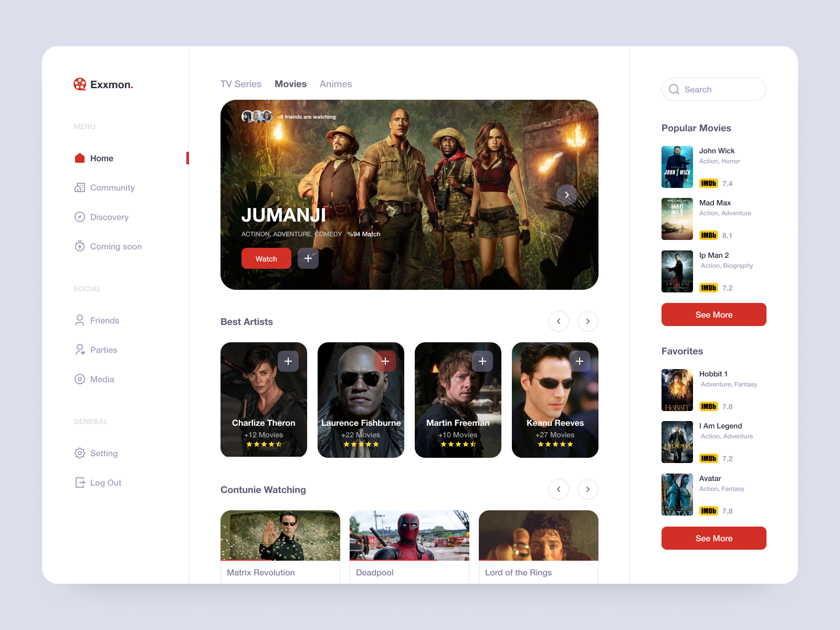This screenshot has width=840, height=630.
Task: Click previous arrow on Contunie Watching row
Action: point(559,489)
